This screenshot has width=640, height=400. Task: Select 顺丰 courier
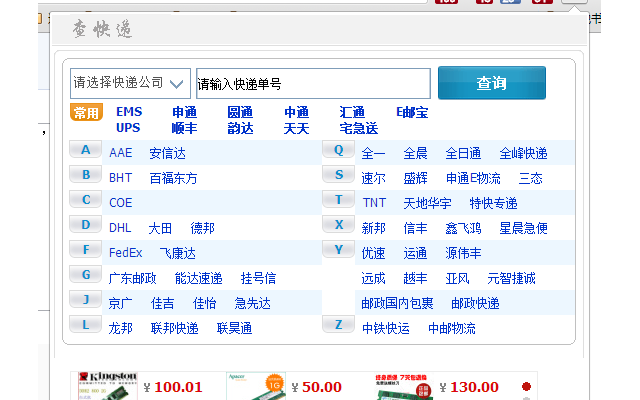tap(184, 128)
